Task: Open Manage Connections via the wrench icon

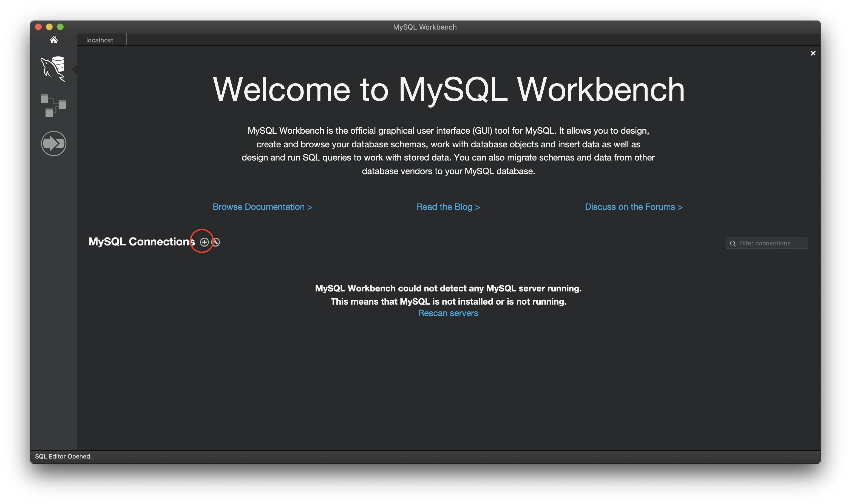Action: click(x=216, y=242)
